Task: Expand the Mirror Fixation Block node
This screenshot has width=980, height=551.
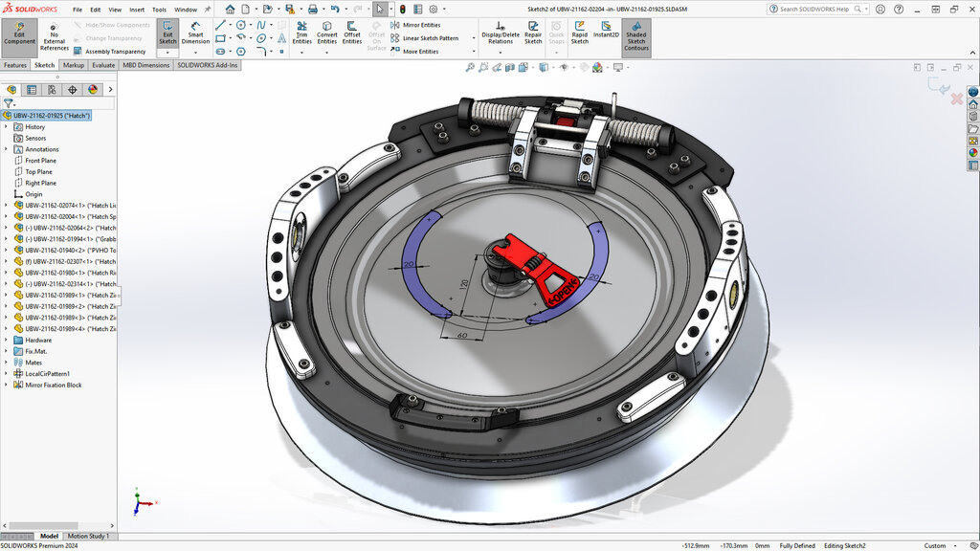Action: point(7,385)
